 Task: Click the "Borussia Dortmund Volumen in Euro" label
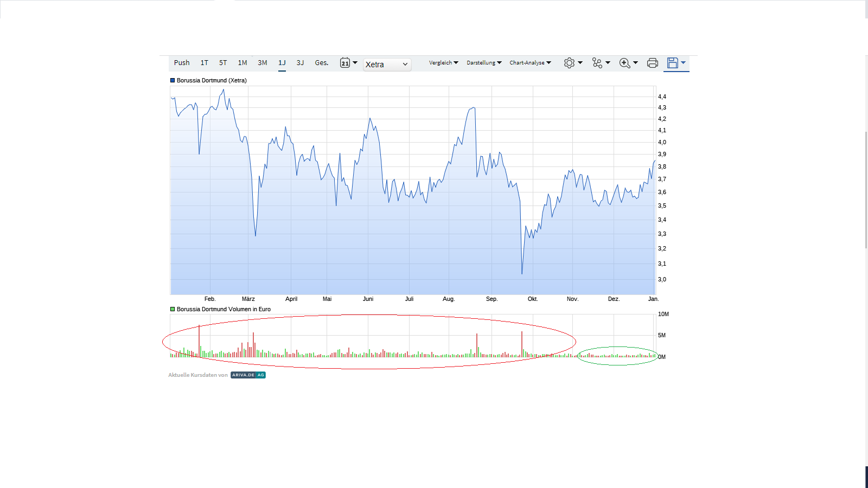(x=224, y=309)
